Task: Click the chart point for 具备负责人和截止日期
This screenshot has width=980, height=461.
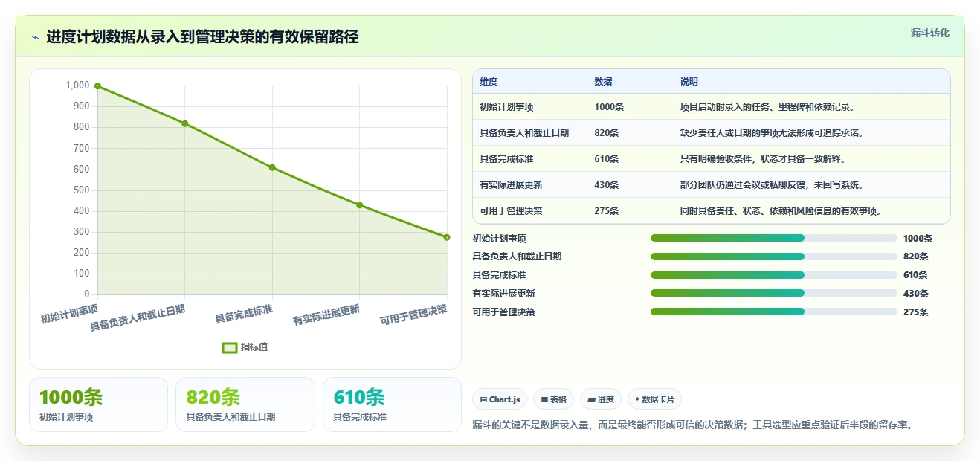Action: pyautogui.click(x=185, y=123)
